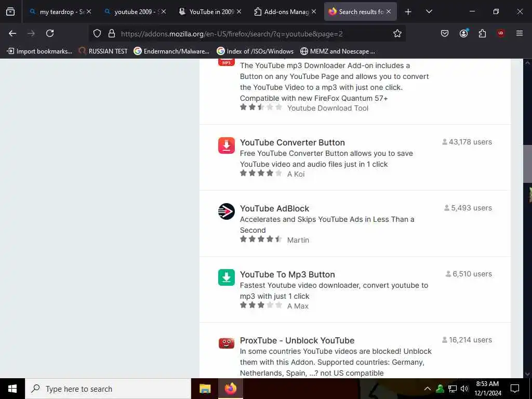Close the 'youtube 2009' tab
This screenshot has height=399, width=532.
click(x=164, y=11)
